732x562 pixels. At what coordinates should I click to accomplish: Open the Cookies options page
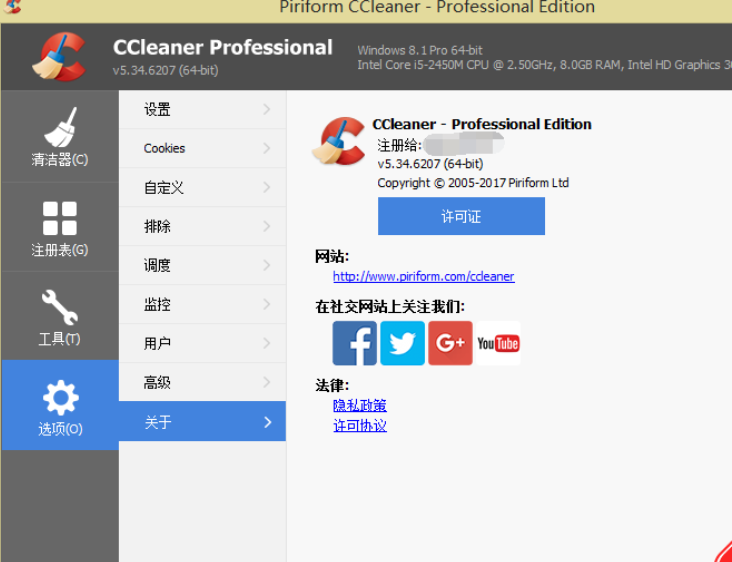pos(203,148)
